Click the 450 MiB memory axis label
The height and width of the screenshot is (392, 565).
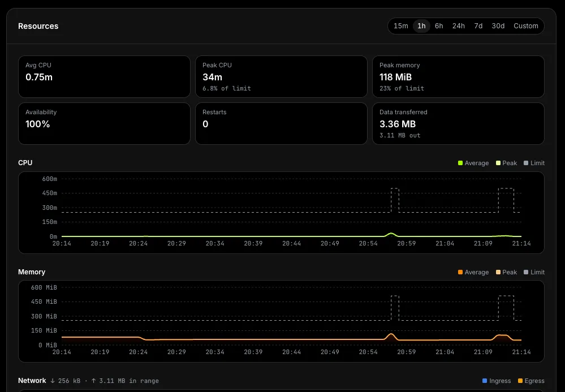click(44, 301)
